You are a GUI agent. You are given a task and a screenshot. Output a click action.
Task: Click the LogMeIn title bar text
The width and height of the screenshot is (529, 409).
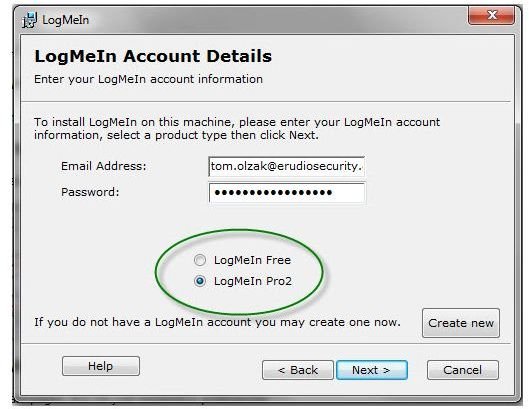pos(66,20)
